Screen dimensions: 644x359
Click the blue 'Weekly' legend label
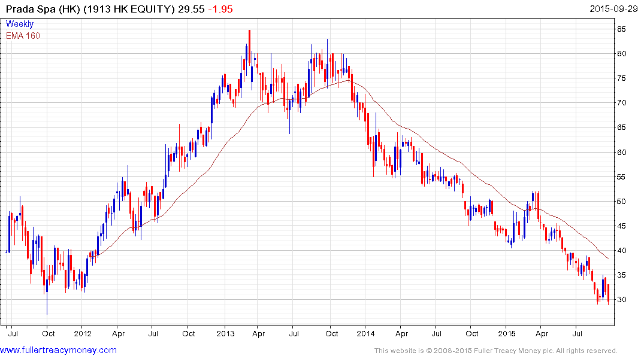coord(19,24)
